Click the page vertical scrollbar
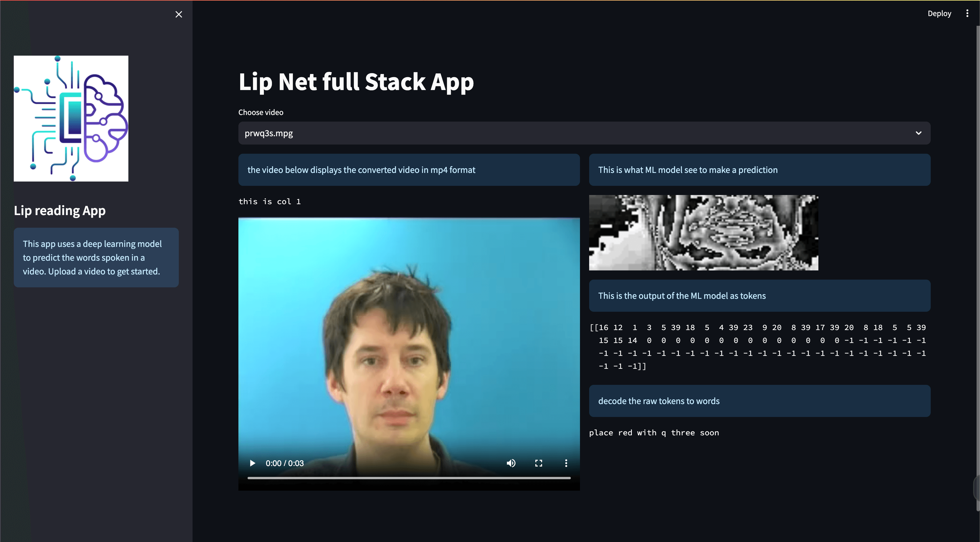Viewport: 980px width, 542px height. [x=977, y=266]
